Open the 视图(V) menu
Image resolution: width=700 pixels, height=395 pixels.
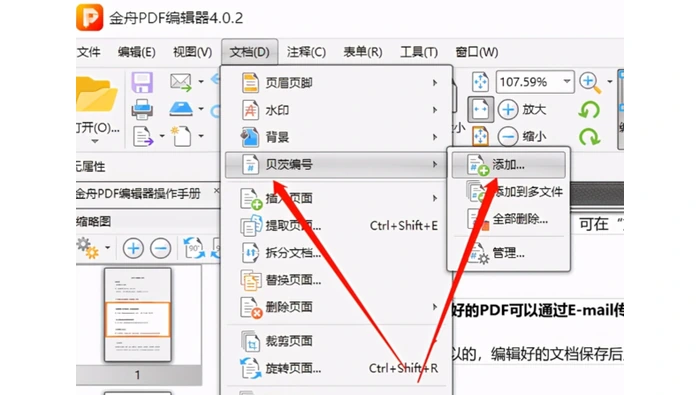(x=192, y=52)
